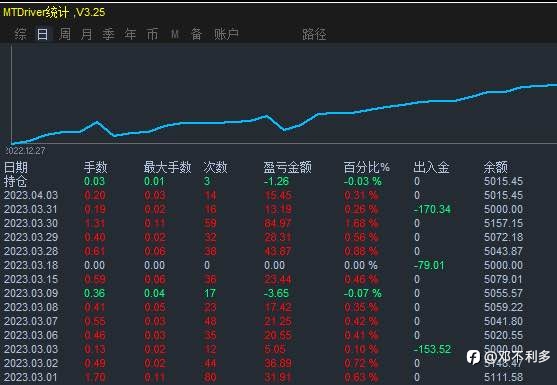The image size is (557, 385).
Task: Click the 5020.55 balance value
Action: (x=503, y=335)
